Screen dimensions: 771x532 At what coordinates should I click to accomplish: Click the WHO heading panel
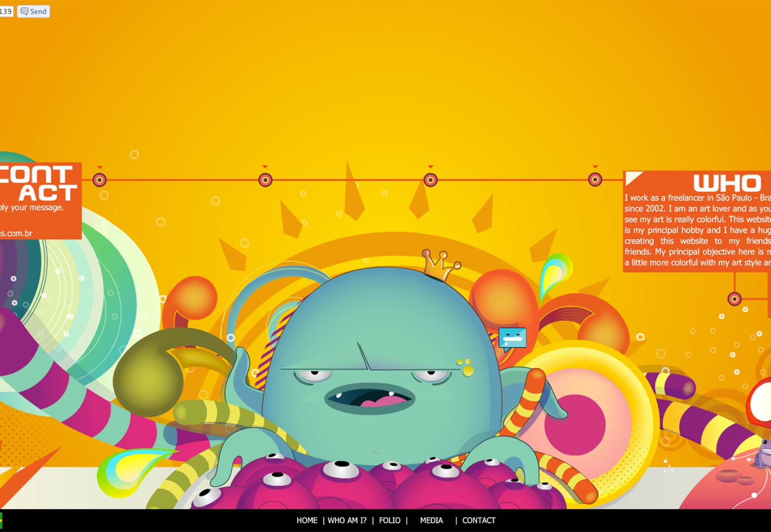(727, 183)
